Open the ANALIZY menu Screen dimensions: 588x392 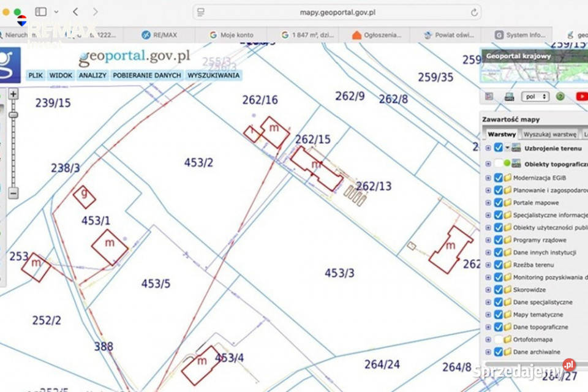point(92,75)
